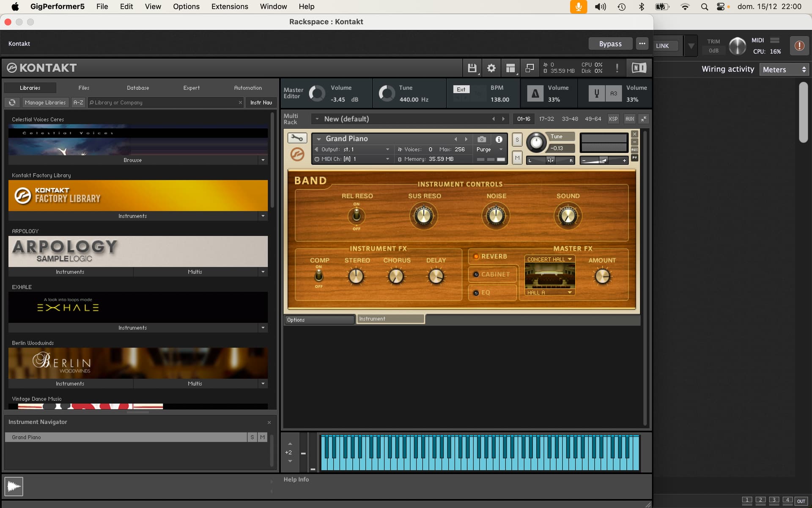Toggle the Instr Nav button
Image resolution: width=812 pixels, height=508 pixels.
pos(261,102)
